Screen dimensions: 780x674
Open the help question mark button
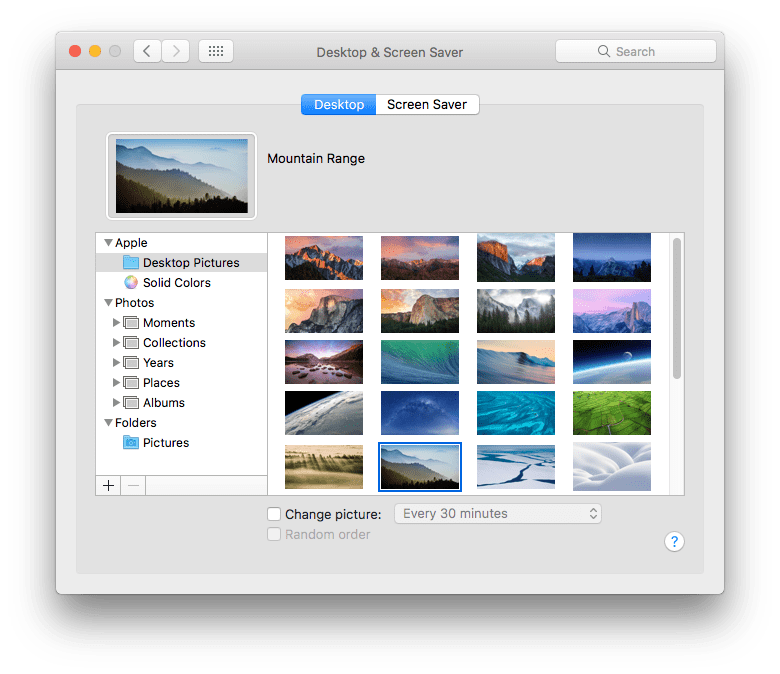674,541
